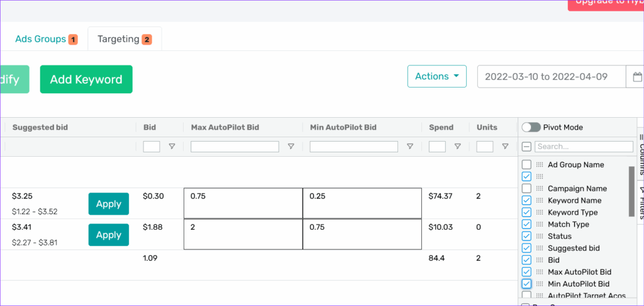Click the date range field 2022-03-10 to 2022-04-09
This screenshot has height=306, width=644.
[x=552, y=77]
